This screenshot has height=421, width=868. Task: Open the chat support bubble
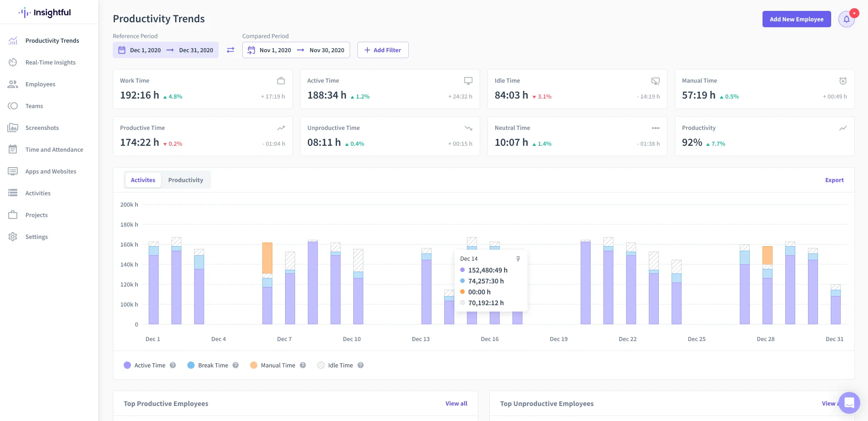(x=849, y=402)
